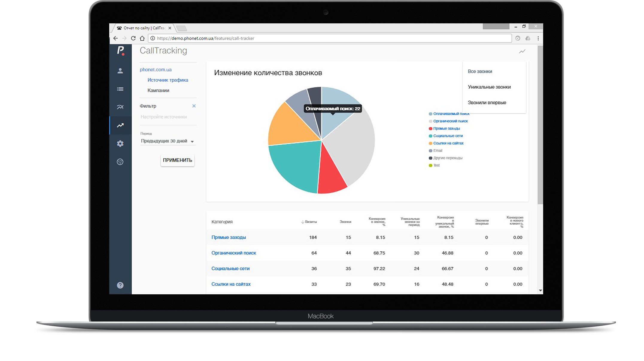Screen dimensions: 644x361
Task: Reload the page with refresh icon
Action: 133,38
